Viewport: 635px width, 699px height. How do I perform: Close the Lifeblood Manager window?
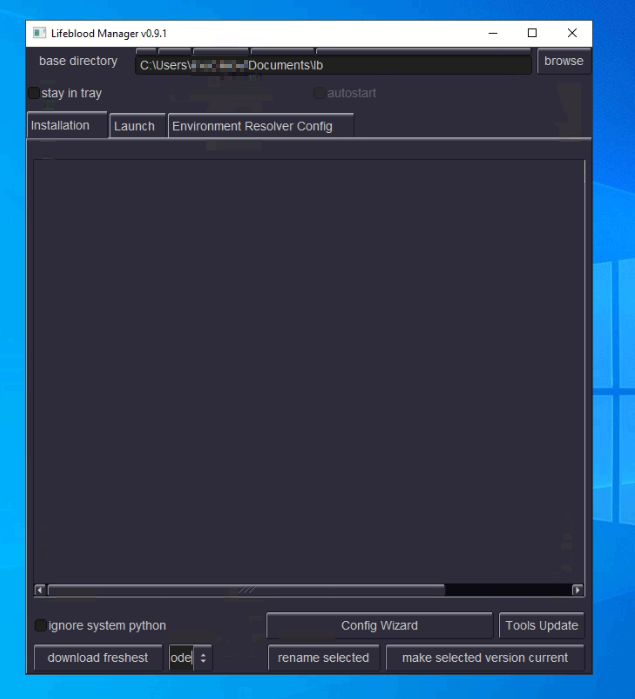pos(572,33)
